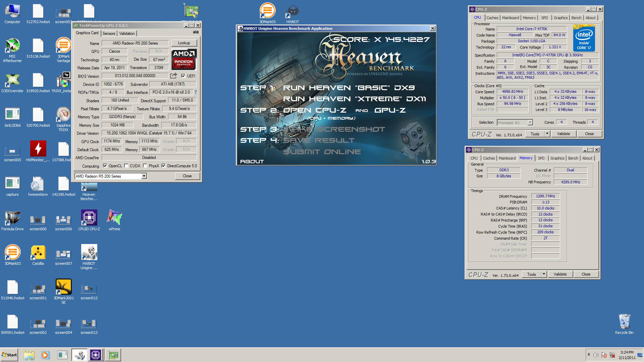Click Validate in bottom CPU-Z window

560,274
